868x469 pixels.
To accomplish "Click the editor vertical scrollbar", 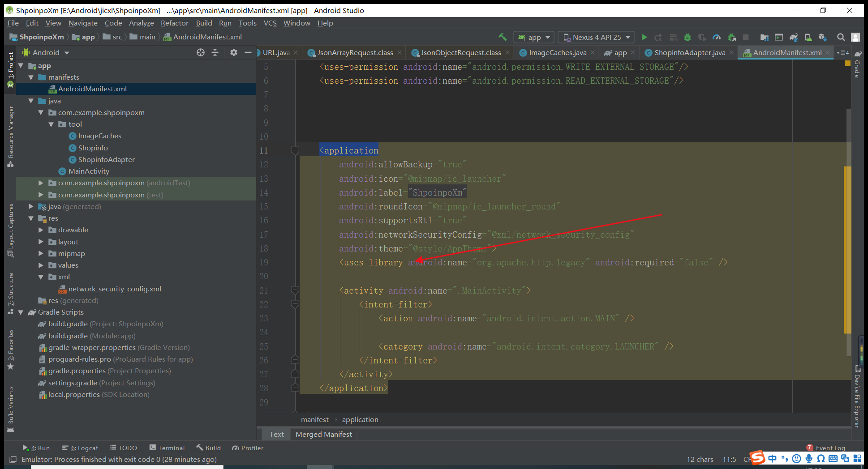I will click(848, 233).
